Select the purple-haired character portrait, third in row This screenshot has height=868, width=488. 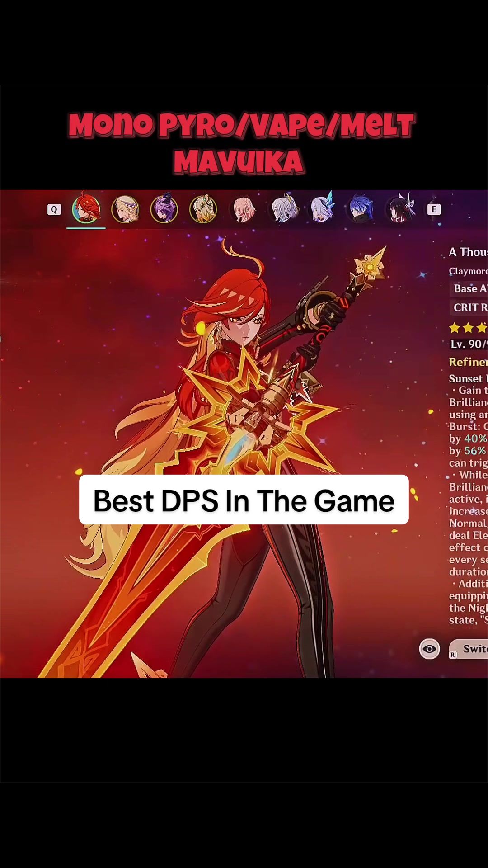[164, 209]
